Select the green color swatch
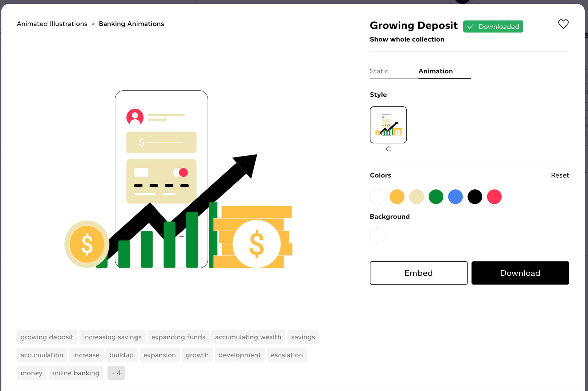Image resolution: width=588 pixels, height=391 pixels. 436,197
